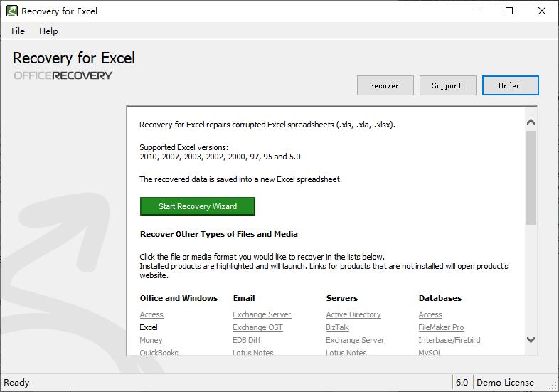Click the vertical scrollbar thumb
This screenshot has height=392, width=559.
pyautogui.click(x=531, y=178)
